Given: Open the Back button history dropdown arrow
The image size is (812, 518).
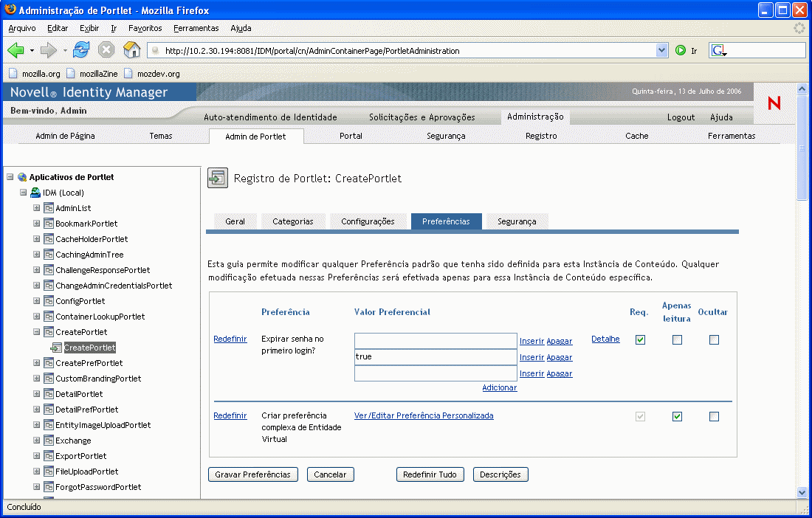Looking at the screenshot, I should [32, 51].
